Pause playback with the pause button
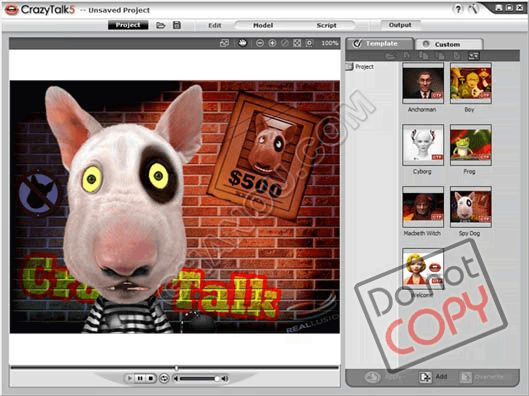Screen dimensions: 529x396 pyautogui.click(x=140, y=378)
